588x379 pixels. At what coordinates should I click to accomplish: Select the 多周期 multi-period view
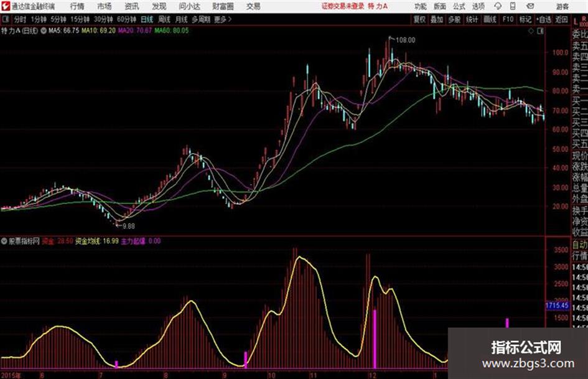201,19
